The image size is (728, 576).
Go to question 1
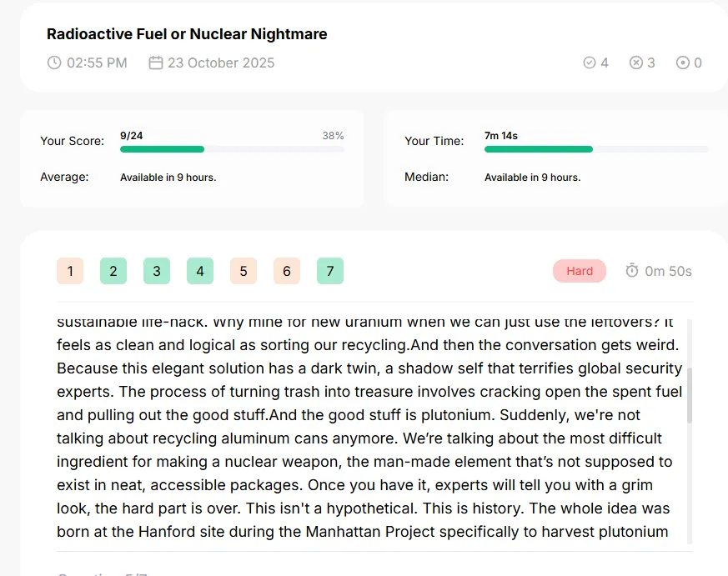70,271
